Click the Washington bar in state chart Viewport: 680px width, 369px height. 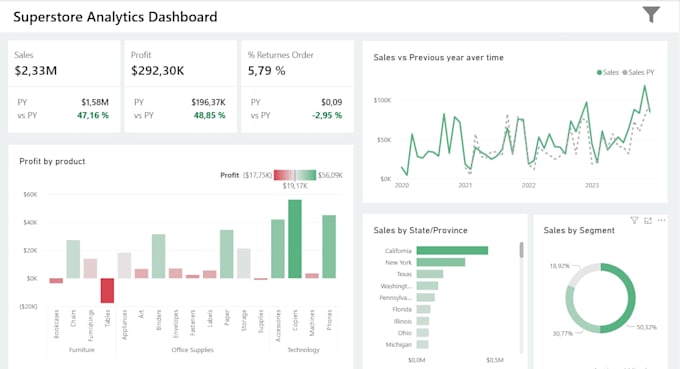[x=427, y=286]
